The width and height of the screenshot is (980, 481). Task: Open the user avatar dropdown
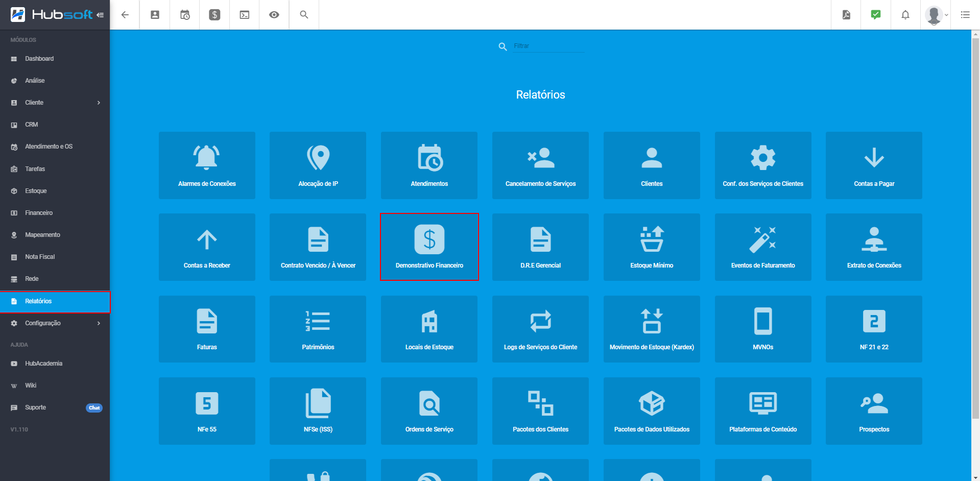pos(937,15)
